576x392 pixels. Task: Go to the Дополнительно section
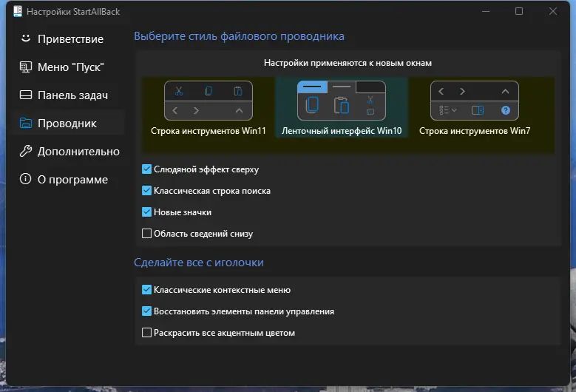[68, 152]
